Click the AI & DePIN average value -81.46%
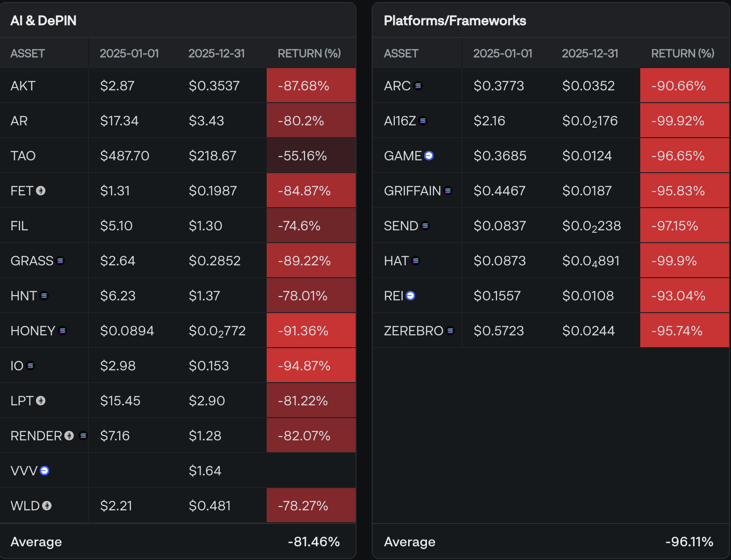The image size is (731, 560). (313, 542)
